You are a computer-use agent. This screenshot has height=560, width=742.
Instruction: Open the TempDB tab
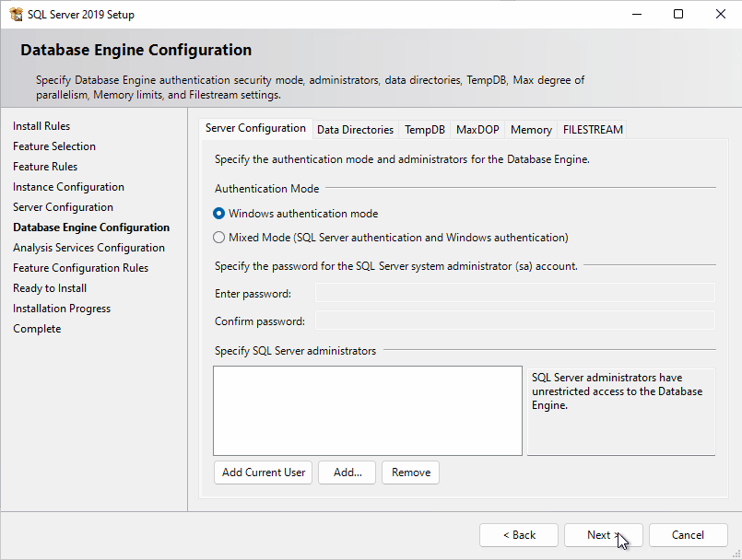[425, 130]
